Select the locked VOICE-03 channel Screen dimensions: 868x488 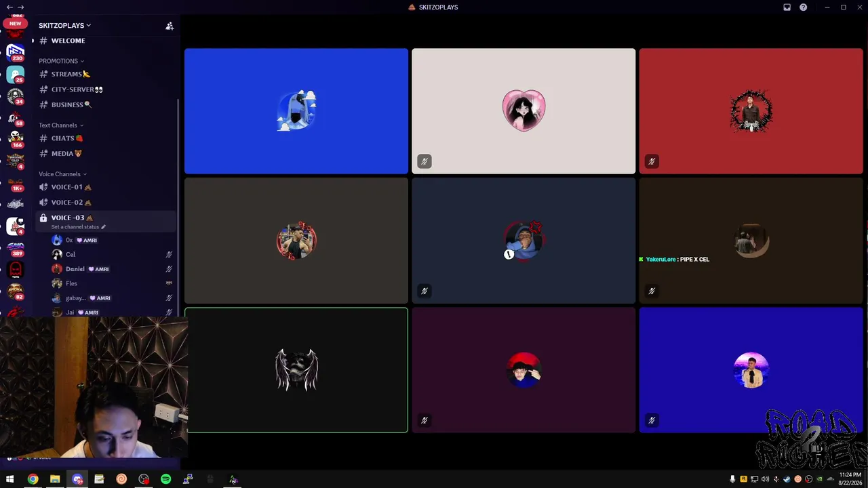(x=106, y=221)
